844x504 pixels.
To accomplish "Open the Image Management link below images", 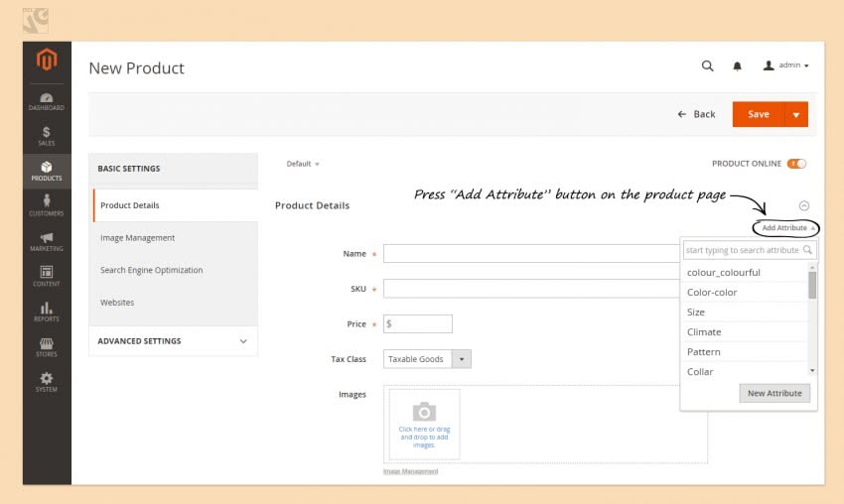I will (410, 471).
